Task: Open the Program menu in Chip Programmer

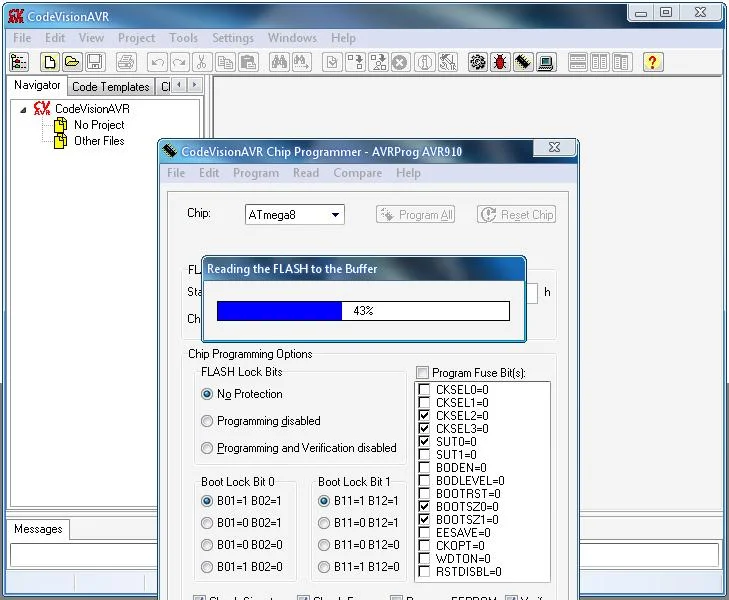Action: click(256, 173)
